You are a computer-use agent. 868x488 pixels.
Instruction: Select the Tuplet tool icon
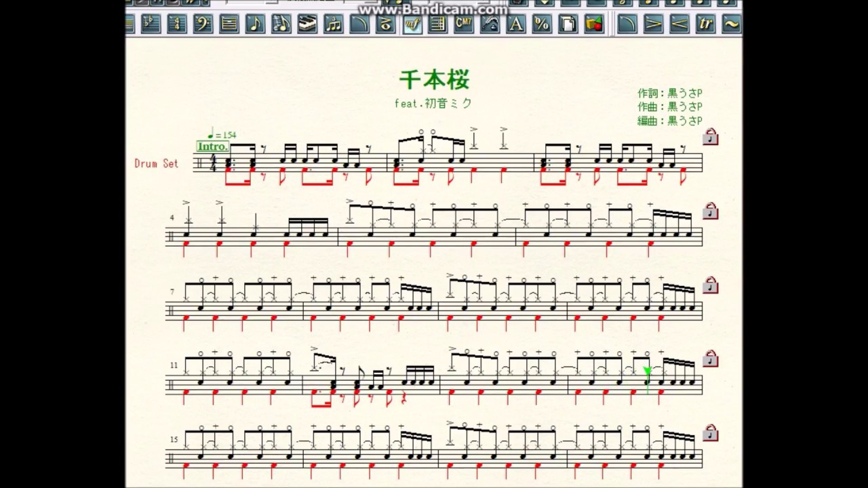point(334,24)
